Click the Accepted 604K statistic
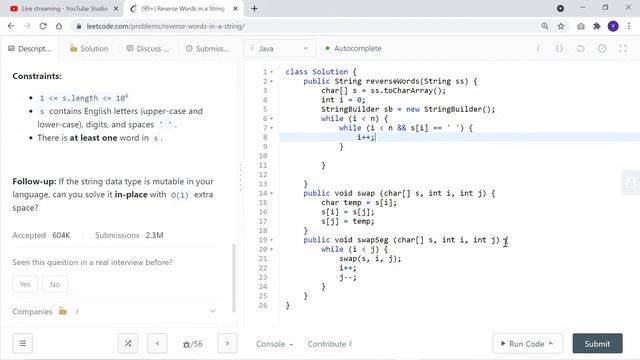Viewport: 640px width, 360px height. click(41, 235)
